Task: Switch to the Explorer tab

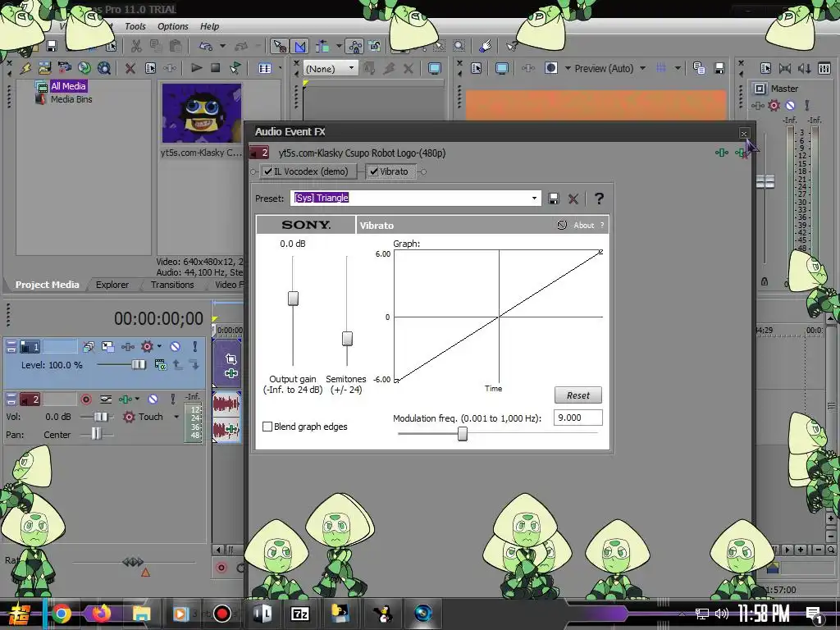Action: pyautogui.click(x=112, y=285)
